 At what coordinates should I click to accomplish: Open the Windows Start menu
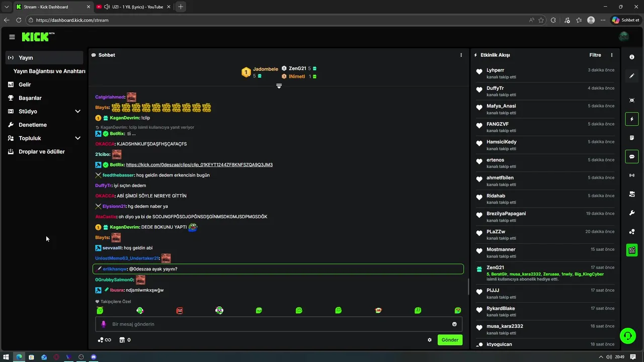click(7, 357)
